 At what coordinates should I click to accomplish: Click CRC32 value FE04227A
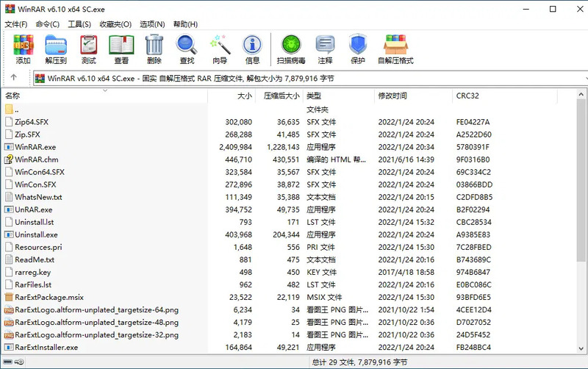[x=473, y=122]
